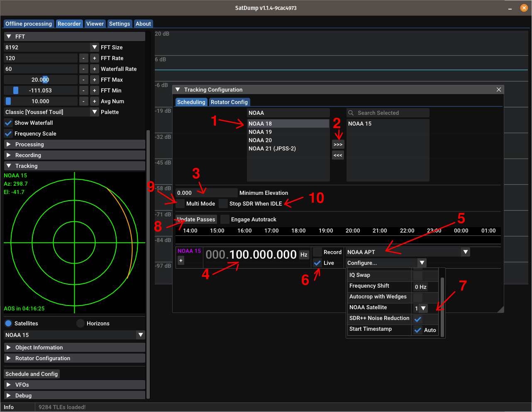Click the Avg Num slider
532x412 pixels.
41,101
